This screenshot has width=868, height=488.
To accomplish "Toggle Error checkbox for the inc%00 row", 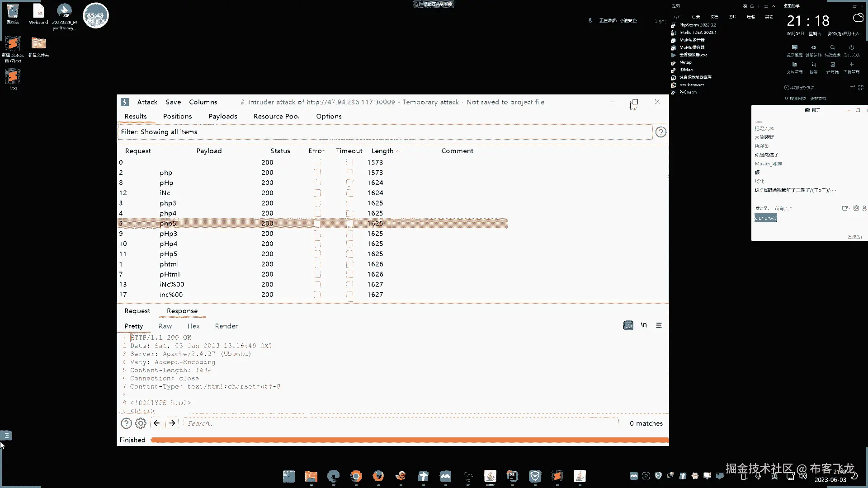I will [x=317, y=295].
